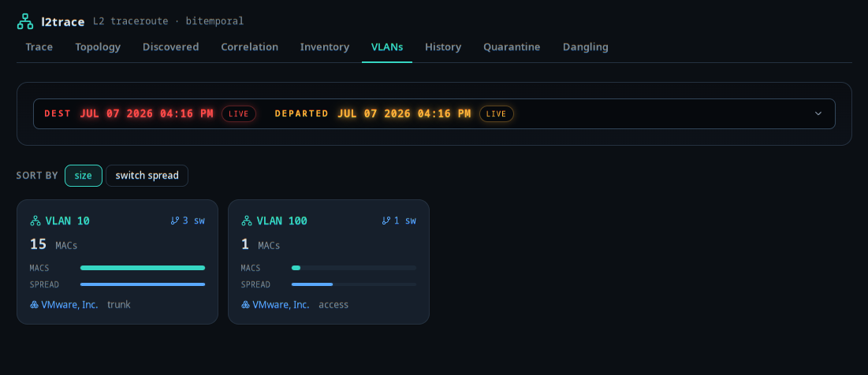The image size is (868, 375).
Task: Click the orange LIVE badge next to DEPARTED
Action: [x=497, y=114]
